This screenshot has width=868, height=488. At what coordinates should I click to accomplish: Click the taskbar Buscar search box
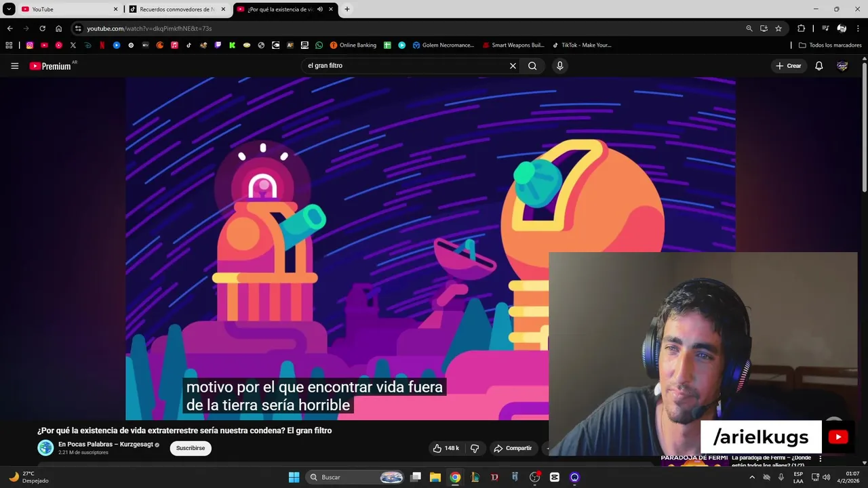click(355, 477)
